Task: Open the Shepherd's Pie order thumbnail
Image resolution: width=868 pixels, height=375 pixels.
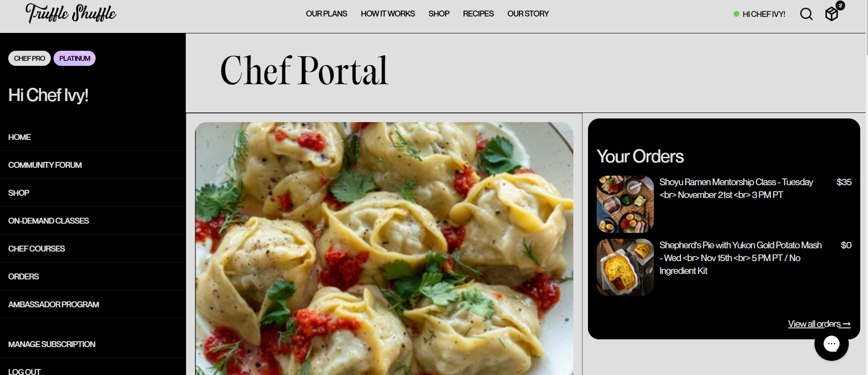Action: 625,267
